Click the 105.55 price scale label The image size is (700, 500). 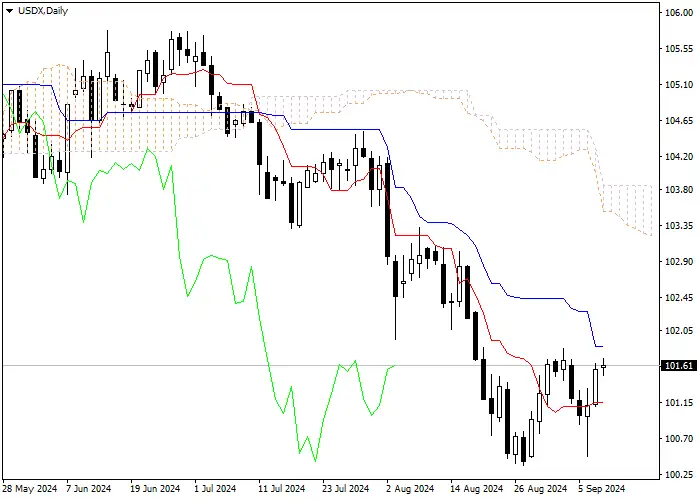coord(679,49)
